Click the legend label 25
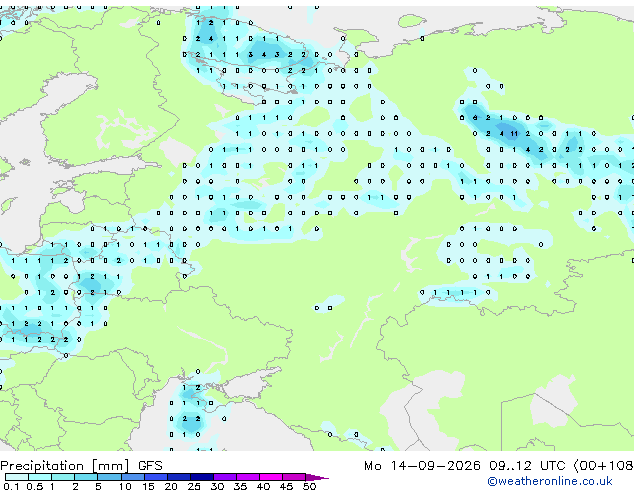 pyautogui.click(x=194, y=486)
